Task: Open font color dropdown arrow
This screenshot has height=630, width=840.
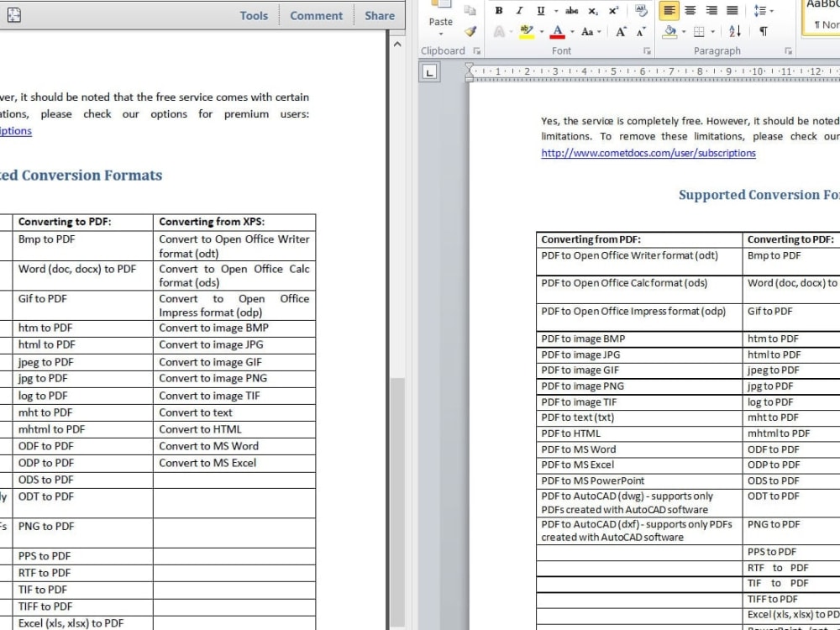Action: (x=572, y=32)
